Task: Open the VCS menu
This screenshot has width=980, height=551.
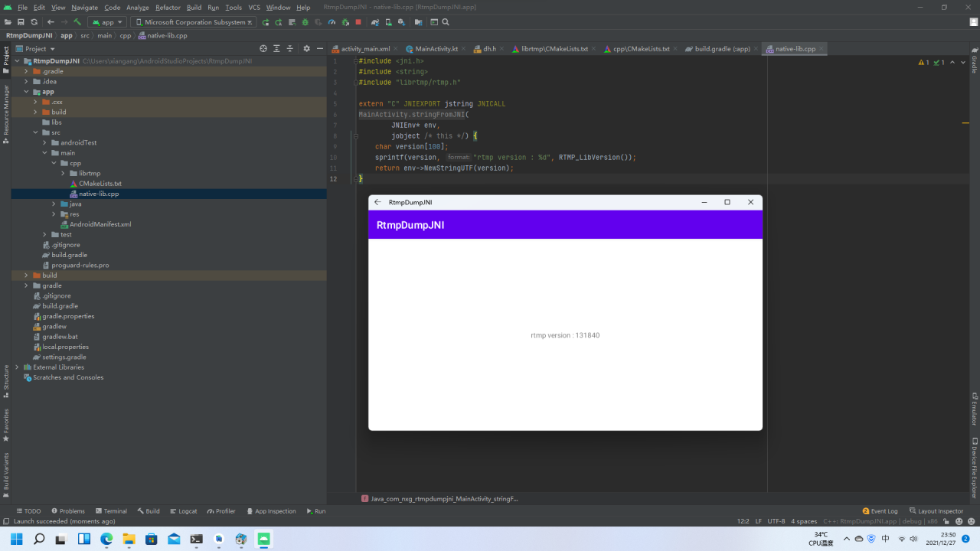Action: 254,7
